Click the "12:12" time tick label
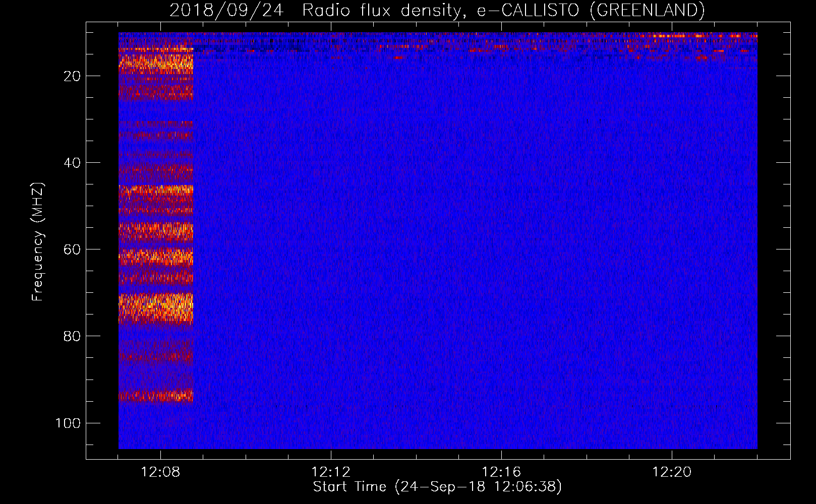816x504 pixels. 331,472
